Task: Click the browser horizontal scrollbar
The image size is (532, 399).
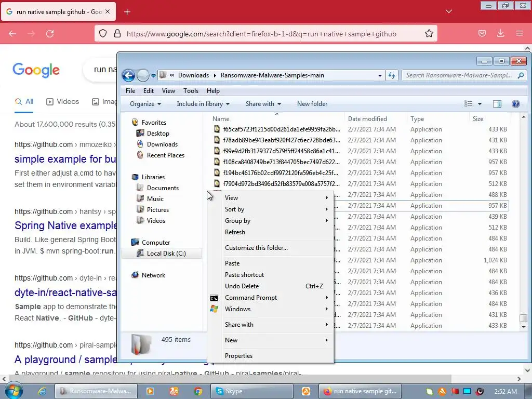Action: [x=229, y=379]
